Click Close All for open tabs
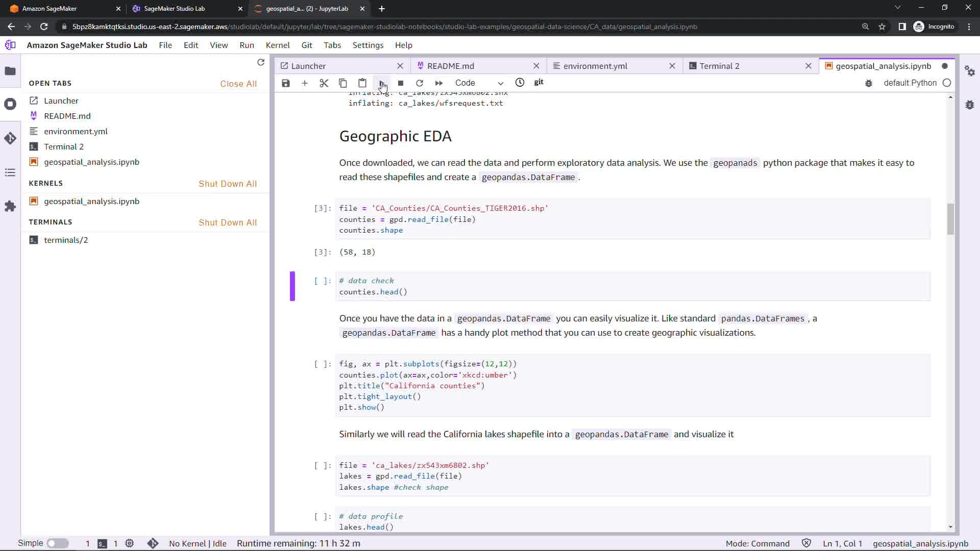 (x=238, y=84)
